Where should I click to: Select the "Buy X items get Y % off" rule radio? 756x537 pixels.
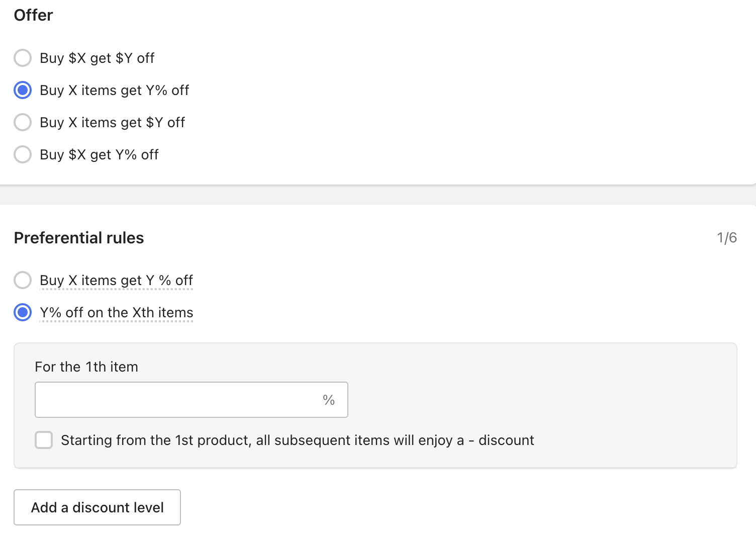23,280
